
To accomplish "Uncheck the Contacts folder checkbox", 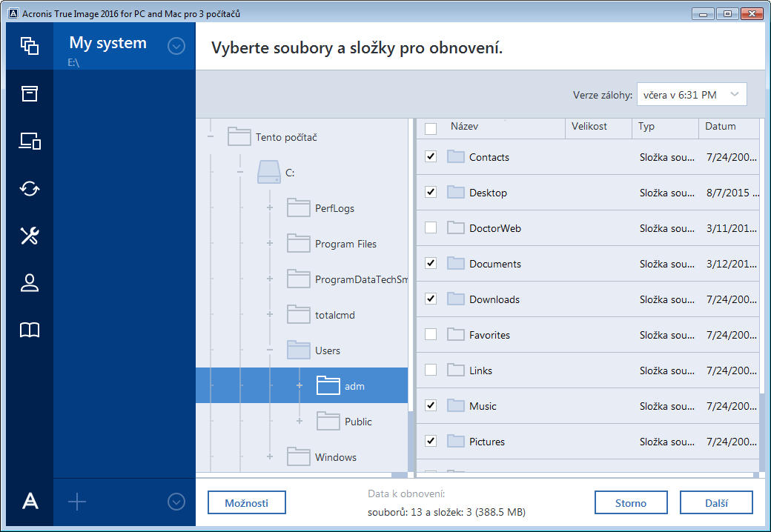I will point(431,156).
